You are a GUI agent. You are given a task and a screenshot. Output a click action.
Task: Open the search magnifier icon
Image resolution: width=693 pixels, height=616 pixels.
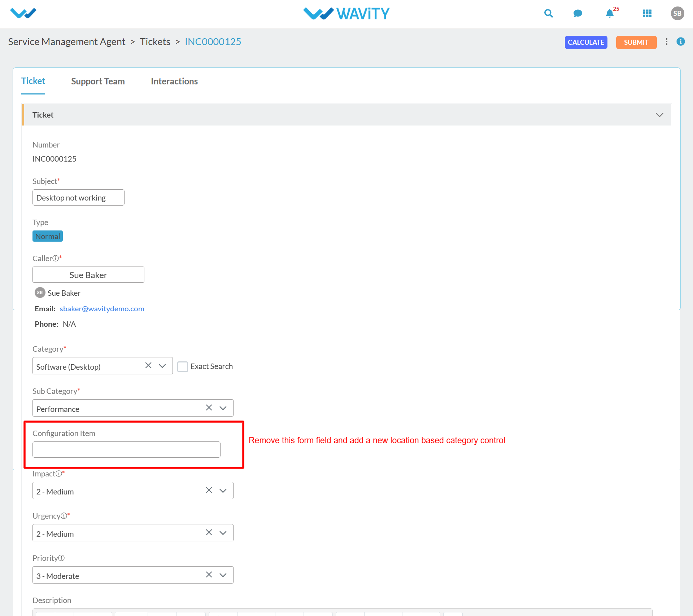click(x=548, y=13)
